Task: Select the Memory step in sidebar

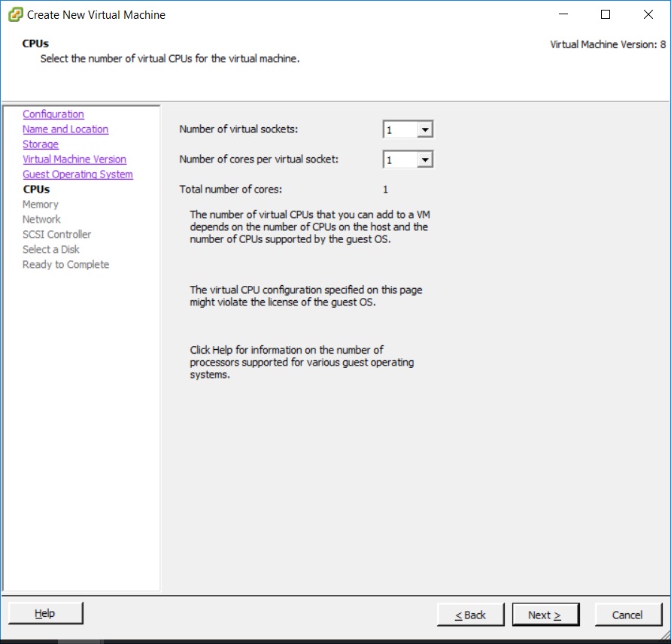Action: click(x=40, y=205)
